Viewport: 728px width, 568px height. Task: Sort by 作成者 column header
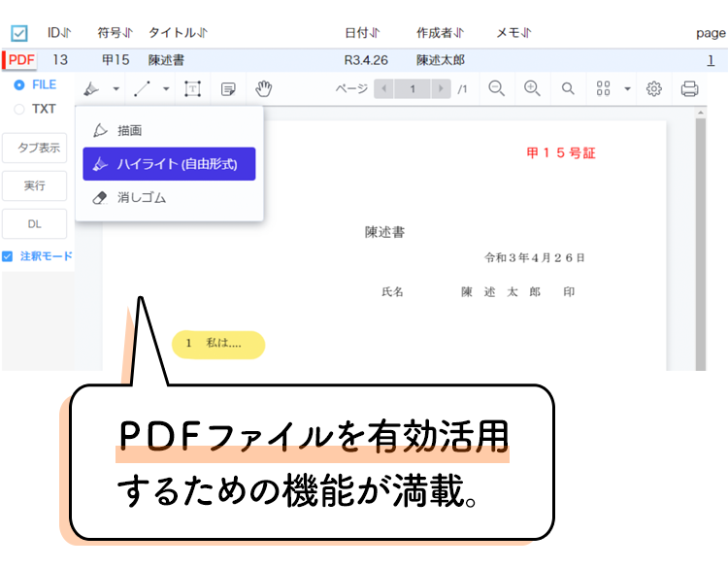(x=440, y=32)
